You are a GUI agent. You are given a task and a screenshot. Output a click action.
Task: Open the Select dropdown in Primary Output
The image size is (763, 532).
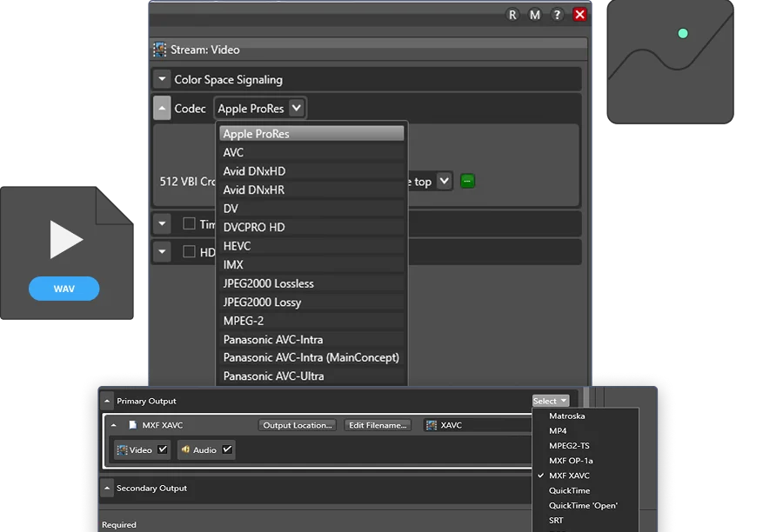(x=551, y=401)
